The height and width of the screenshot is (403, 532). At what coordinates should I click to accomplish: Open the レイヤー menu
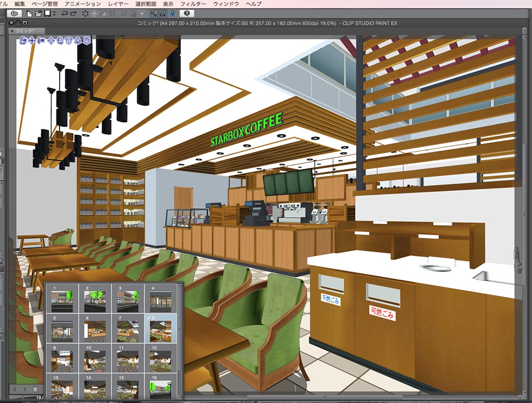pos(118,4)
